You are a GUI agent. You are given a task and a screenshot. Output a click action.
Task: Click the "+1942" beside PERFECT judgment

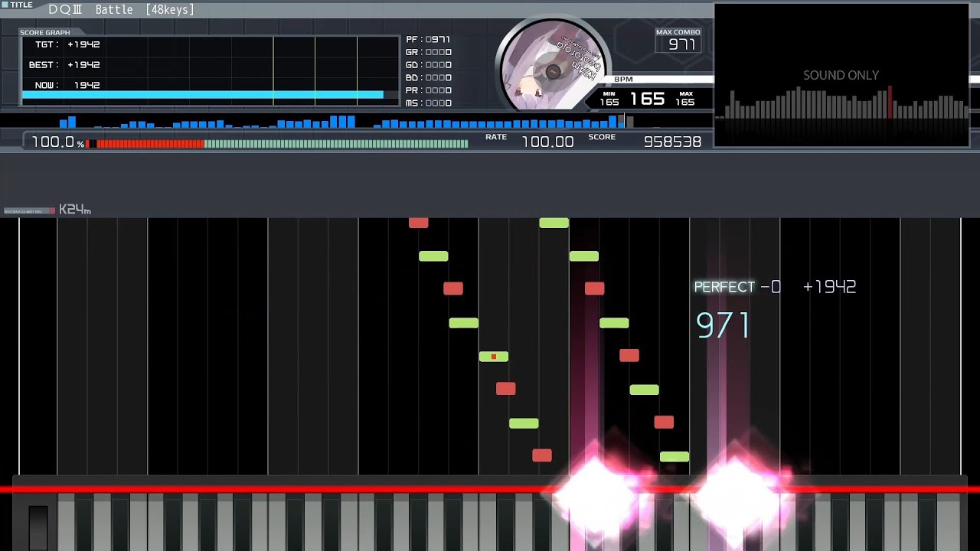pos(829,287)
